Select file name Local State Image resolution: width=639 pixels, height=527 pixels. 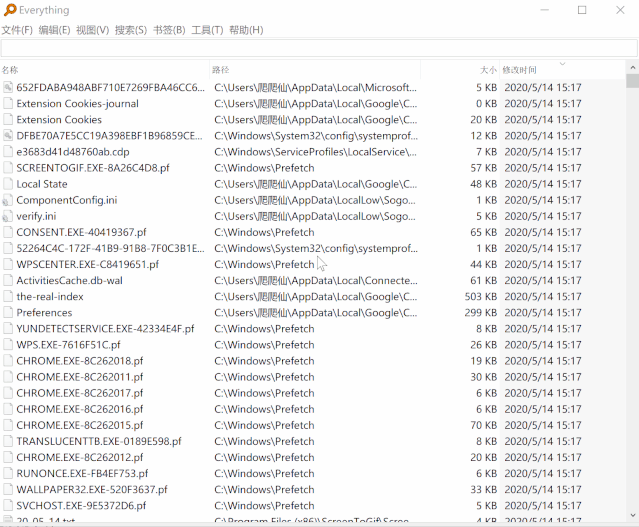[42, 184]
